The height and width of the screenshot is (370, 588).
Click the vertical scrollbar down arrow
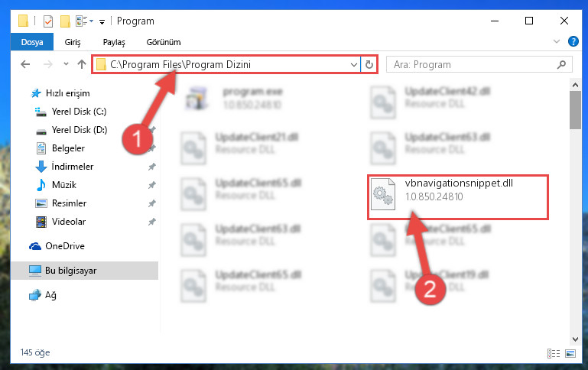(575, 339)
